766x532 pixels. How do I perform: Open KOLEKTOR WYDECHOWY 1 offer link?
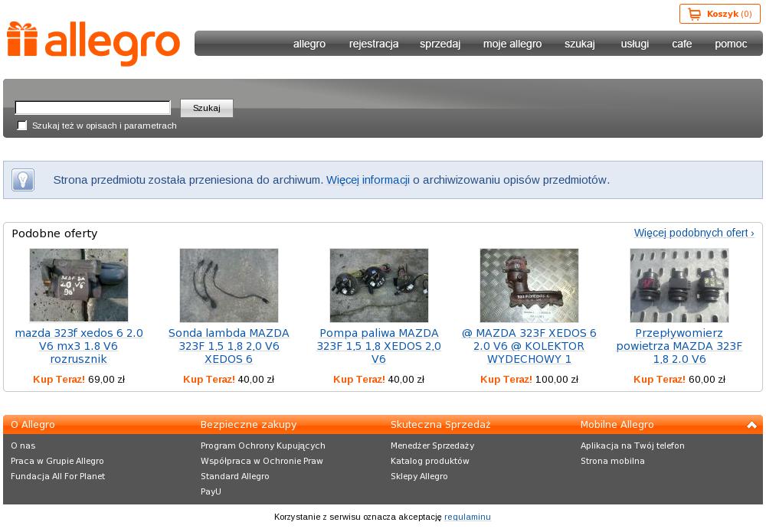coord(529,346)
